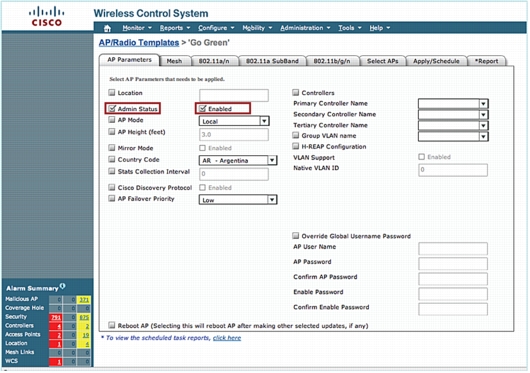Open the scheduled task reports click here link
The height and width of the screenshot is (373, 530).
click(x=227, y=338)
